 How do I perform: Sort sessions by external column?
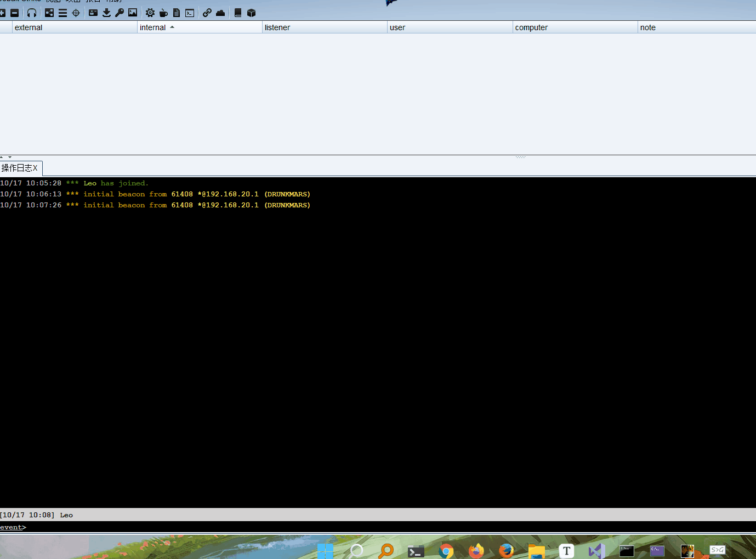pos(75,27)
